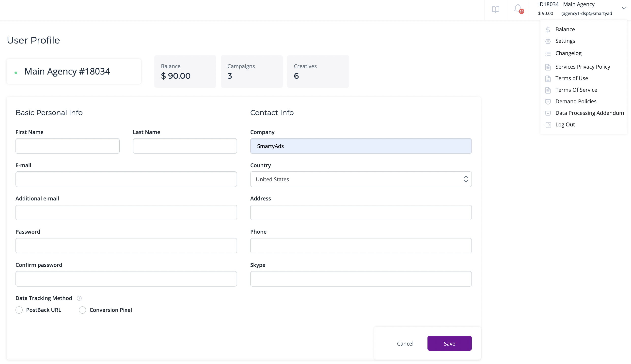631x364 pixels.
Task: Open Demand Policies entry
Action: tap(576, 101)
